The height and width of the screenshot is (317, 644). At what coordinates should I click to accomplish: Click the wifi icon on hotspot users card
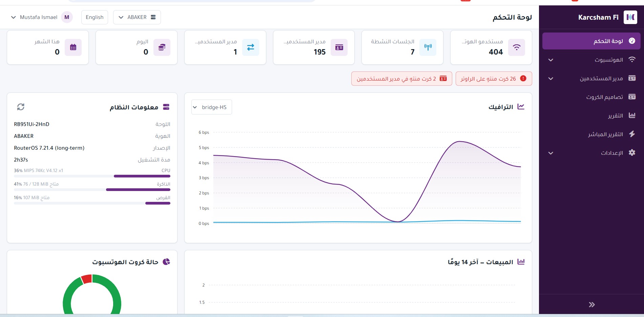point(516,47)
